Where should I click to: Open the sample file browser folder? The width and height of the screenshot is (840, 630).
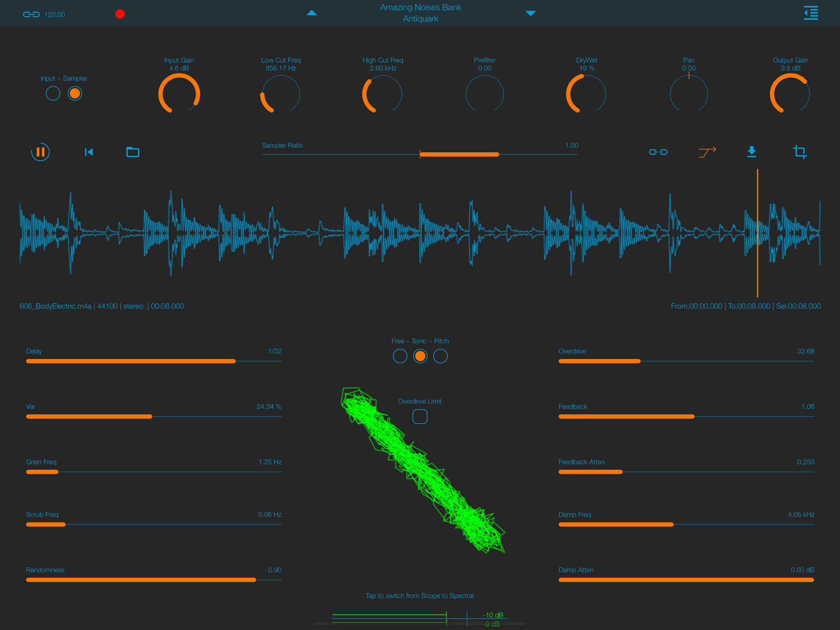pos(133,152)
